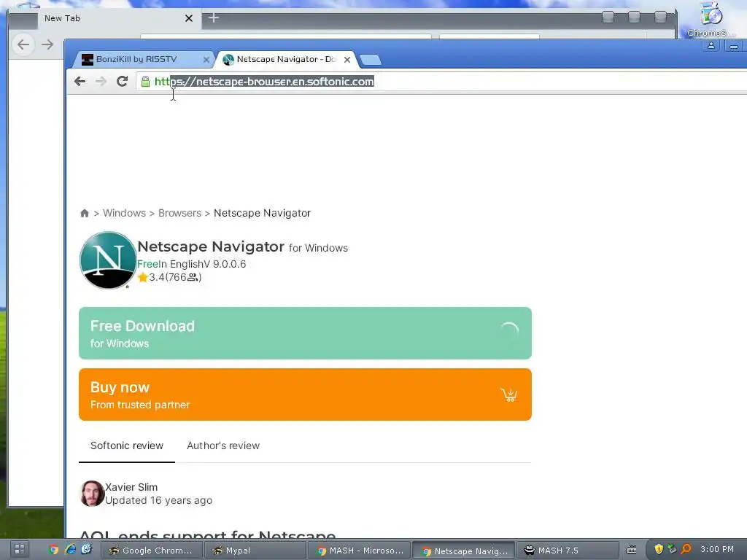Click the Buy now button
This screenshot has width=747, height=560.
pyautogui.click(x=305, y=394)
